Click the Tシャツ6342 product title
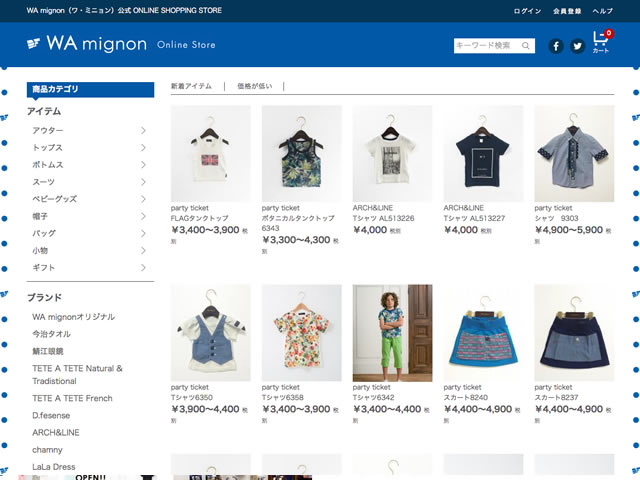640x480 pixels. click(374, 398)
